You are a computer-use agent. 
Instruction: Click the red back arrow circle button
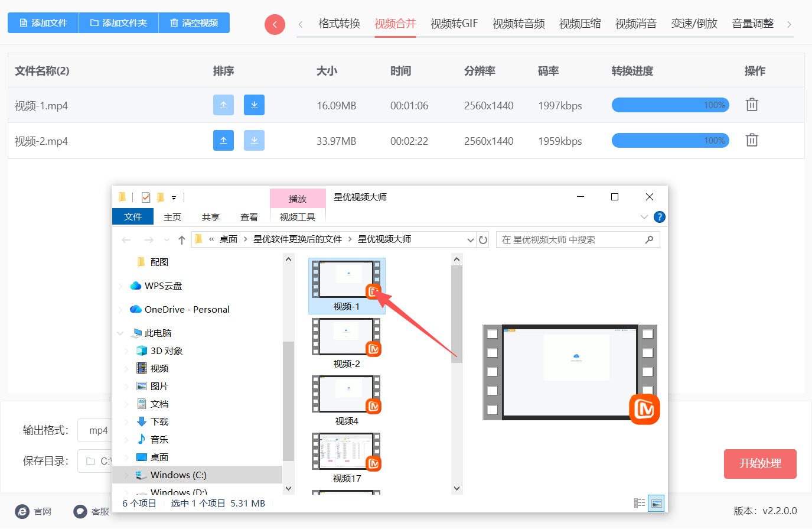tap(275, 24)
